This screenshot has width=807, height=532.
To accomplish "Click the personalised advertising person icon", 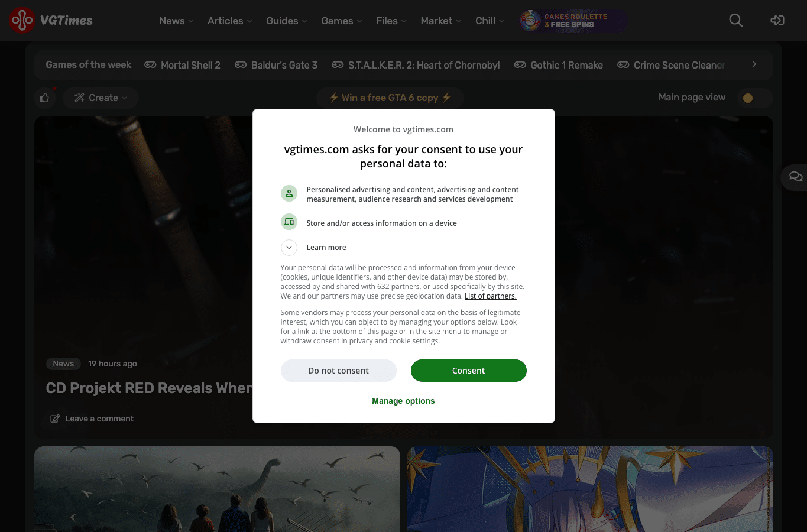I will (x=289, y=193).
